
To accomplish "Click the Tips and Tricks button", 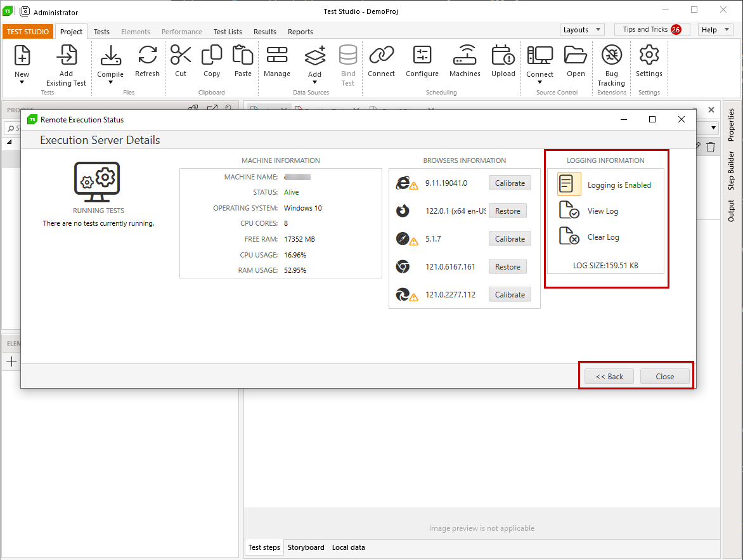I will [x=652, y=29].
